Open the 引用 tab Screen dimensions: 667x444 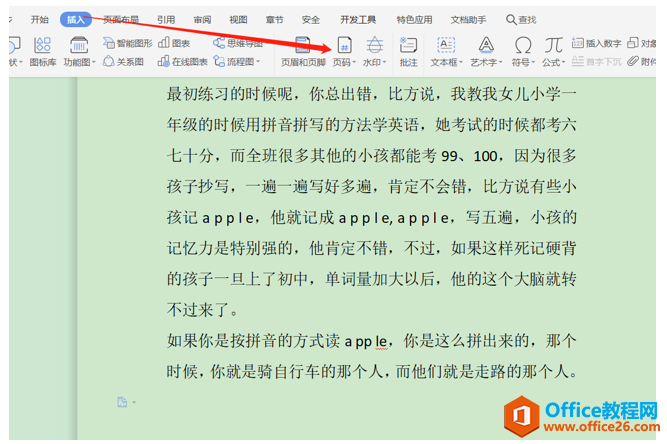[x=166, y=20]
